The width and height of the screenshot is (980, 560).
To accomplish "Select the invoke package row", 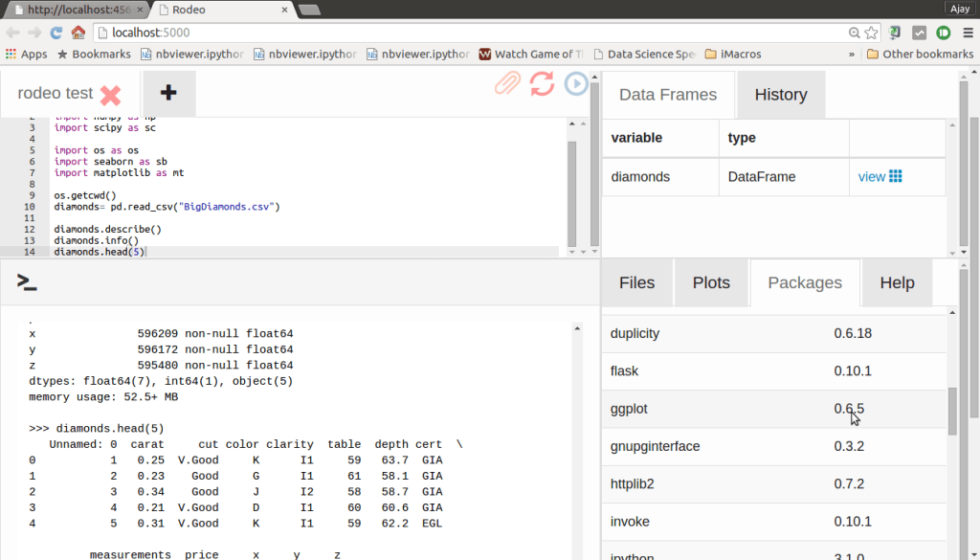I will click(773, 522).
